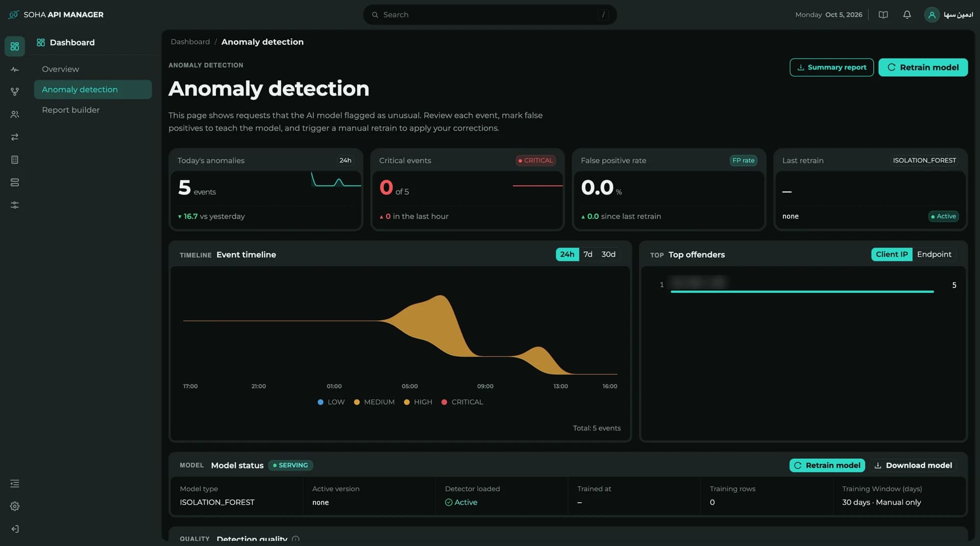Switch the Event timeline to 24h
Screen dimensions: 980x546
click(567, 254)
